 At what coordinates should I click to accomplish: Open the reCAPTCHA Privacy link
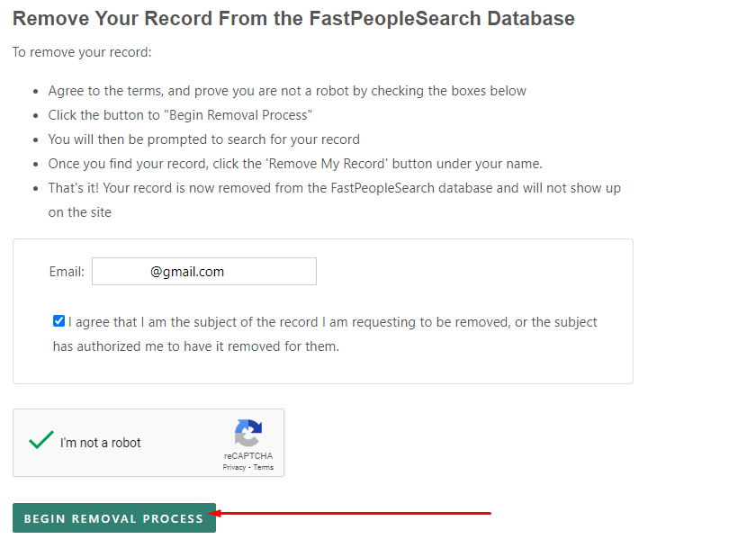click(x=234, y=467)
